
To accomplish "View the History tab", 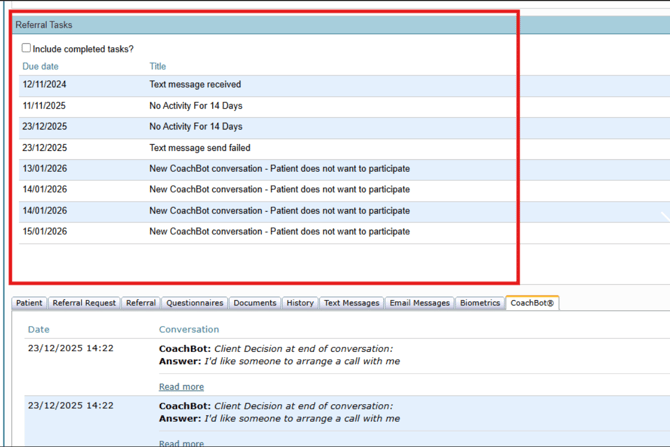I will point(300,303).
